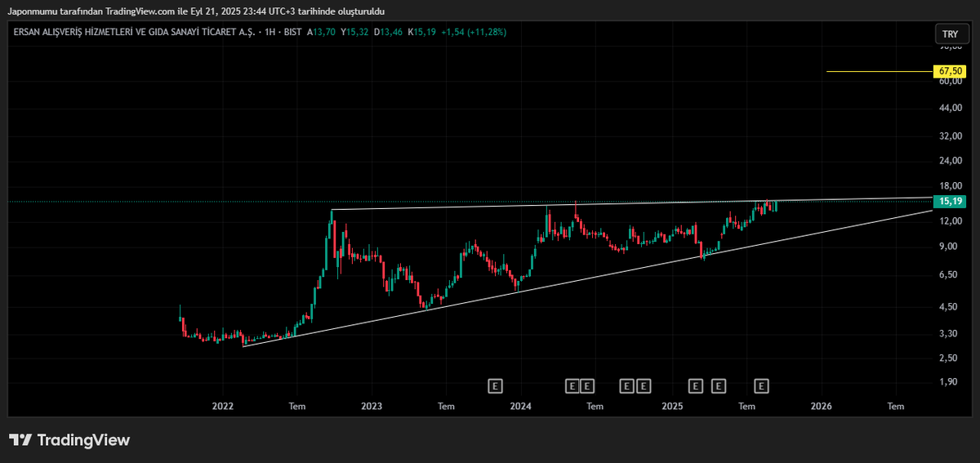Screen dimensions: 980x463
Task: Open the last E earnings marker after Tem 2025
Action: click(x=761, y=385)
